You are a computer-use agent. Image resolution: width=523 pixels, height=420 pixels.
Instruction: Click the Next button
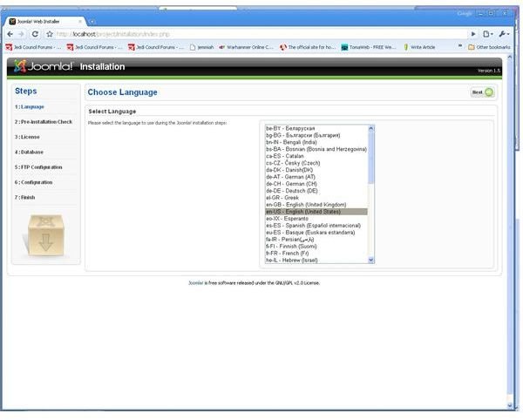click(x=482, y=92)
